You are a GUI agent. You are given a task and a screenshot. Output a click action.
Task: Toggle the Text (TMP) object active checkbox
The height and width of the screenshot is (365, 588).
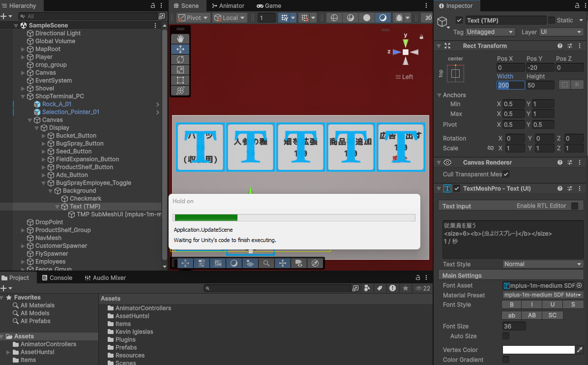point(459,20)
